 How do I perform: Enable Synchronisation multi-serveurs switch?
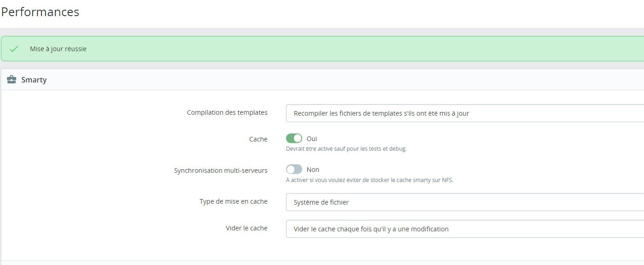[294, 170]
